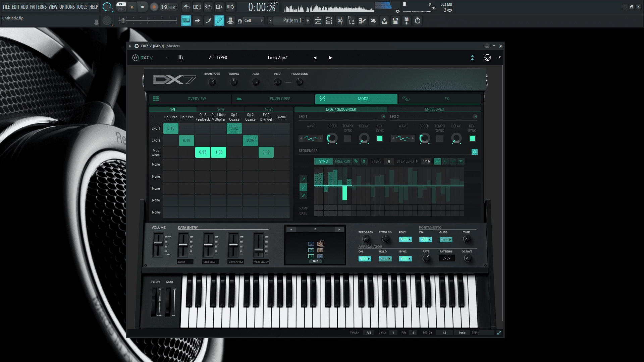Open the Cell snap dropdown
Image resolution: width=644 pixels, height=362 pixels.
(253, 21)
